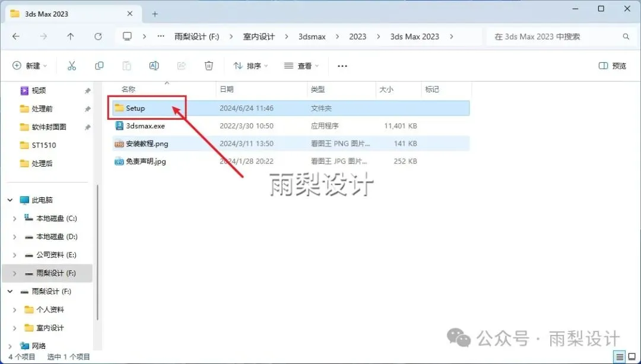The height and width of the screenshot is (364, 641).
Task: Click the This PC monitor icon in address bar
Action: pyautogui.click(x=127, y=36)
